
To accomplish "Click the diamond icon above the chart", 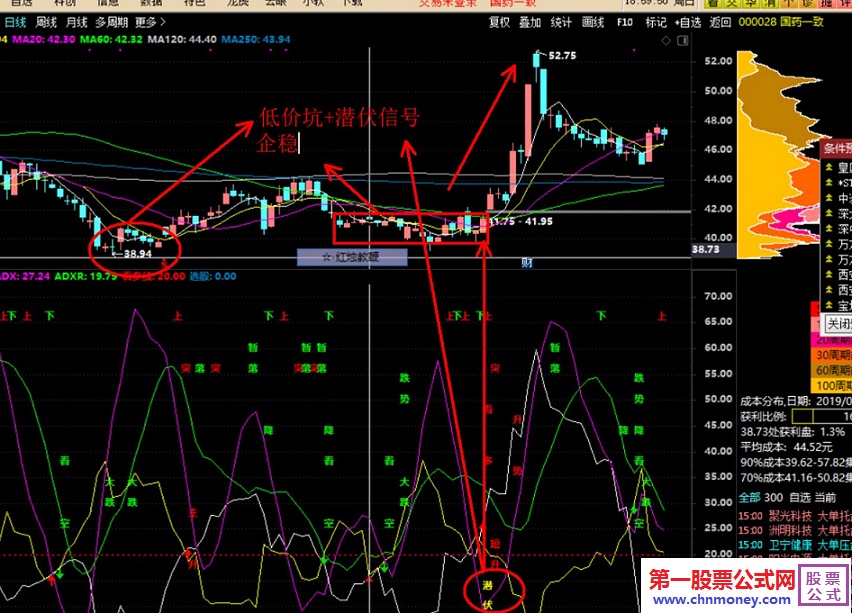I will (666, 41).
